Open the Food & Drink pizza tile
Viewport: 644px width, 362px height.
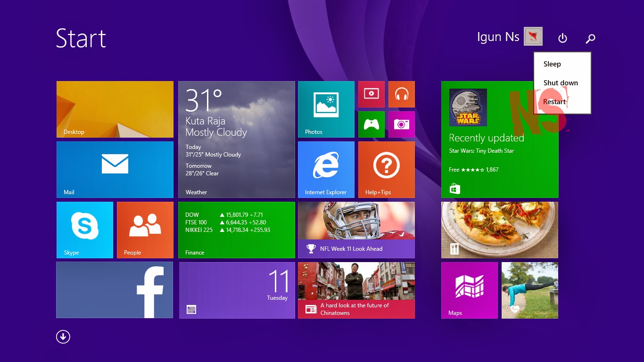500,230
